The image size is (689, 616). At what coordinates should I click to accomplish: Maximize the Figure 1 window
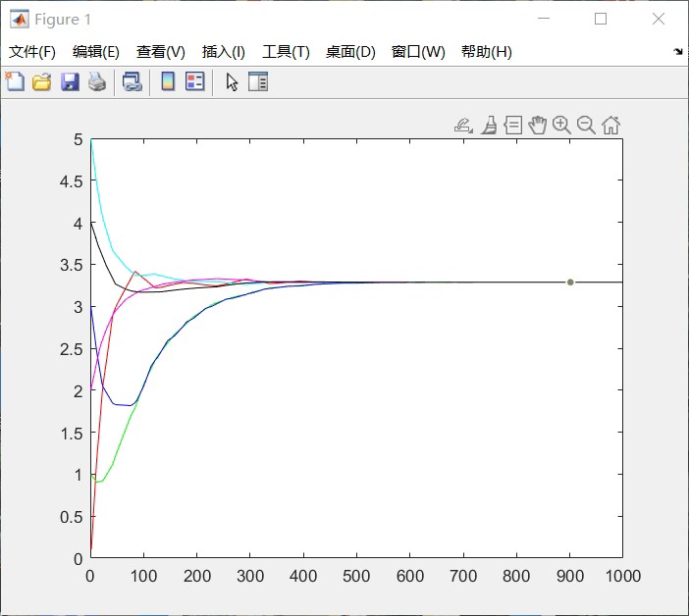(601, 19)
